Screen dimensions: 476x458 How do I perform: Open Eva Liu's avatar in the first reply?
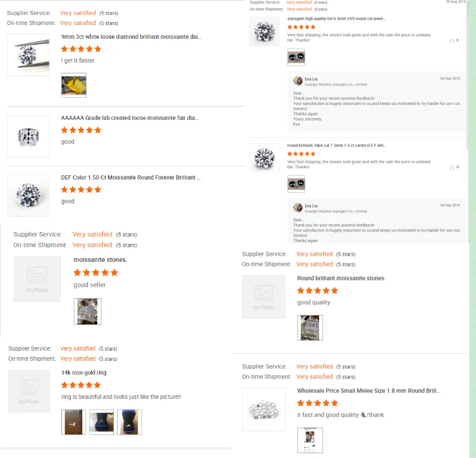(298, 81)
